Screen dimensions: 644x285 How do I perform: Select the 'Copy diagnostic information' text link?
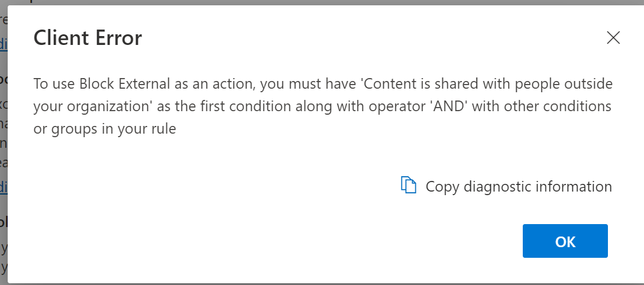click(519, 187)
